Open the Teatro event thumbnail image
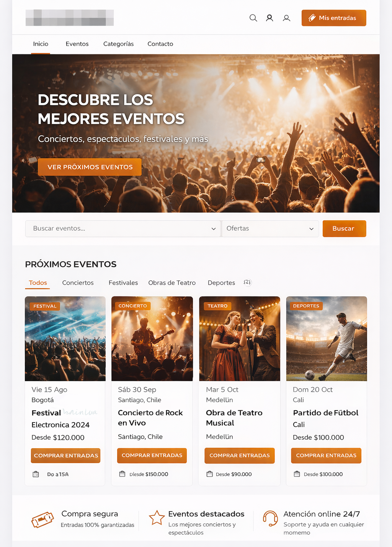This screenshot has height=547, width=392. (240, 339)
